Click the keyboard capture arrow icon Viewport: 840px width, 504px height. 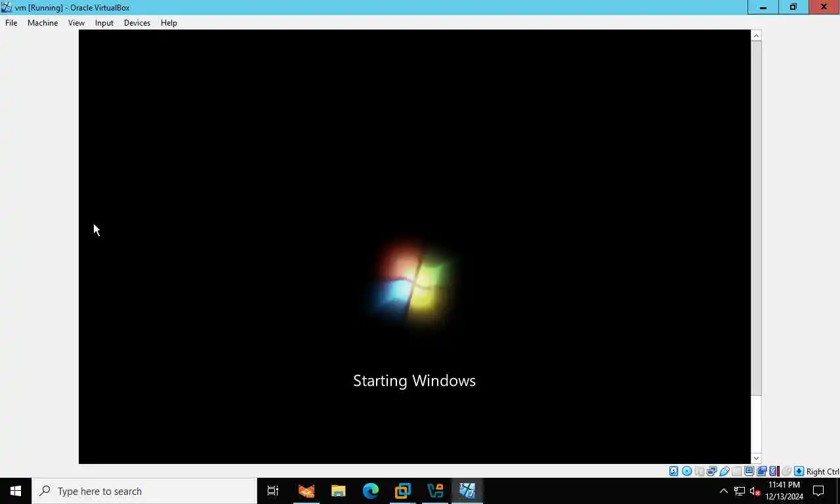coord(799,471)
